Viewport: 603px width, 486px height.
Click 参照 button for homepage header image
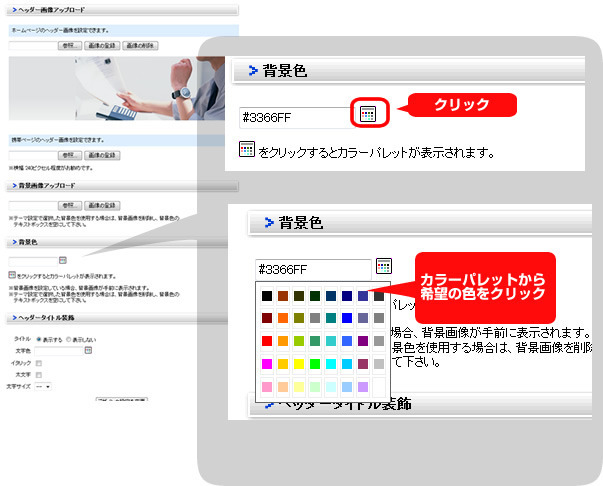(69, 45)
